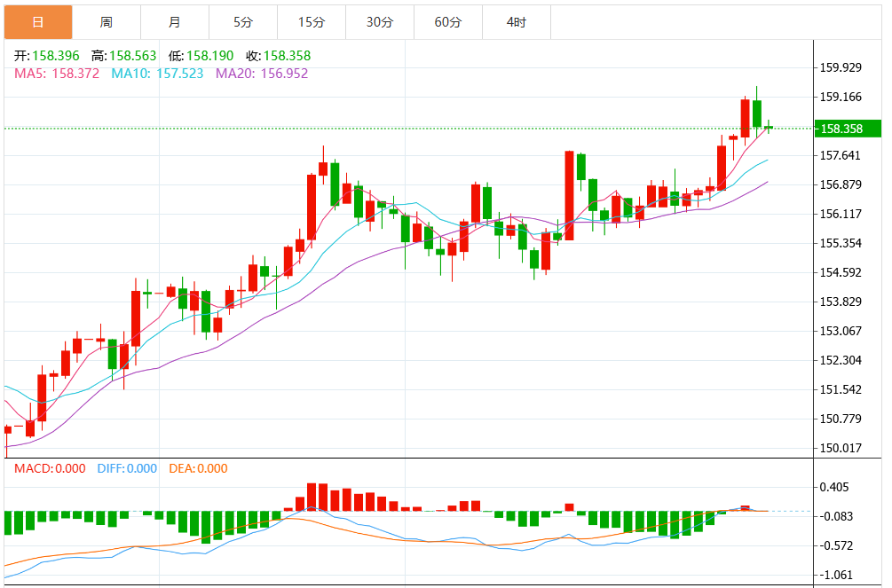The height and width of the screenshot is (588, 892).
Task: Select the 日 daily chart tab
Action: tap(37, 22)
